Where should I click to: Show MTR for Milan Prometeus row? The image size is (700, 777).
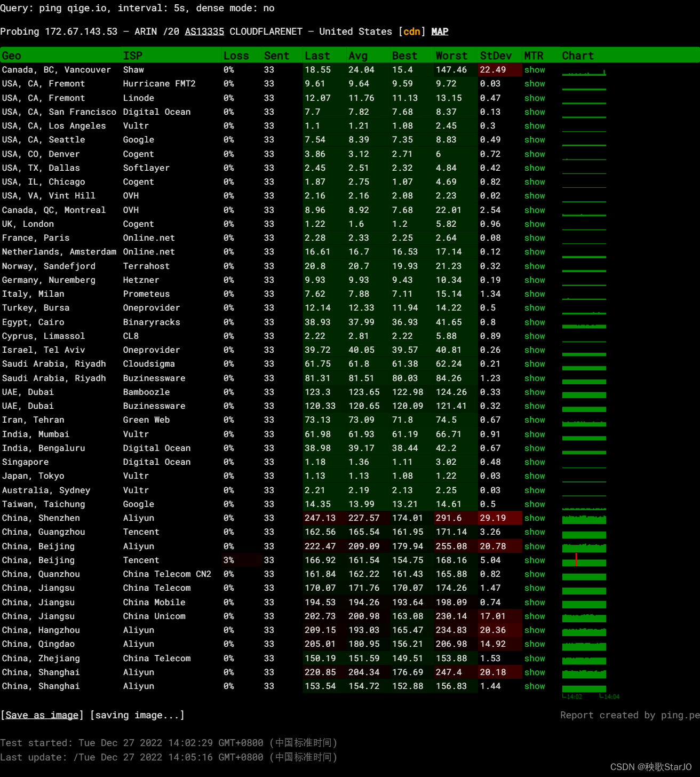click(x=535, y=294)
